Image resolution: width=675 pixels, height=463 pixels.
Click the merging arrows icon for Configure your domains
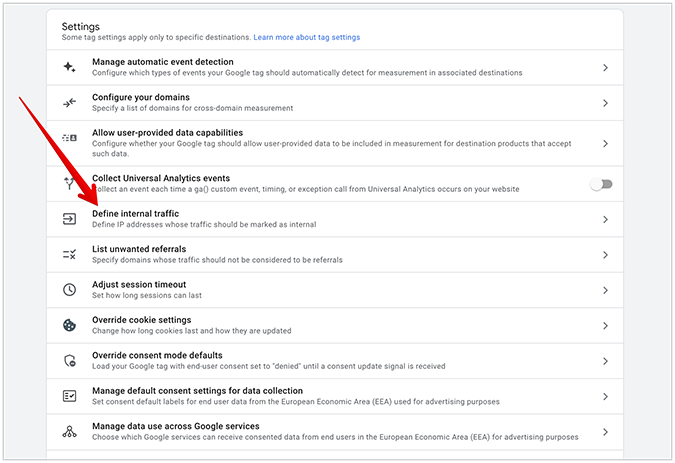pyautogui.click(x=69, y=103)
